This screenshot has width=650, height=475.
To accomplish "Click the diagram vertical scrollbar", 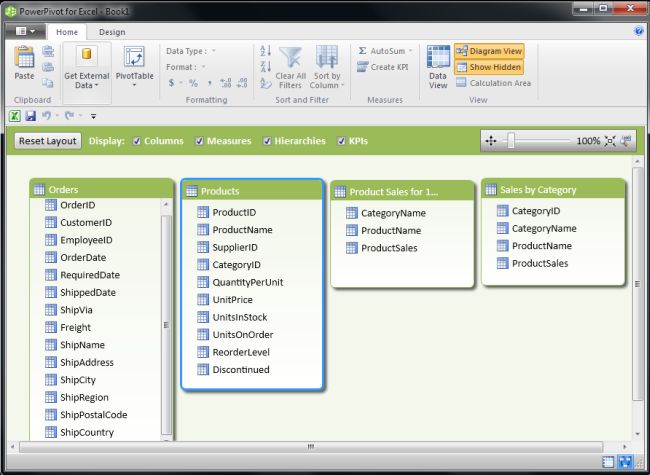I will point(637,284).
